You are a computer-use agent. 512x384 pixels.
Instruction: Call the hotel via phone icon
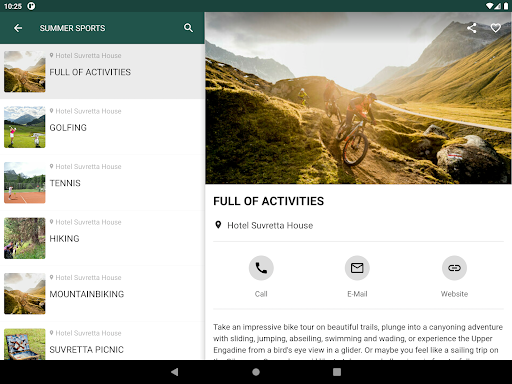(x=261, y=268)
